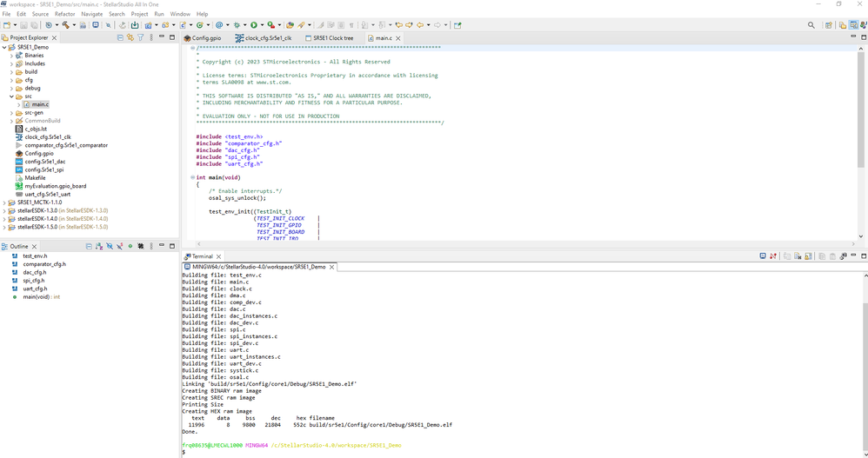Expand the Includes node
The height and width of the screenshot is (458, 868).
[11, 64]
